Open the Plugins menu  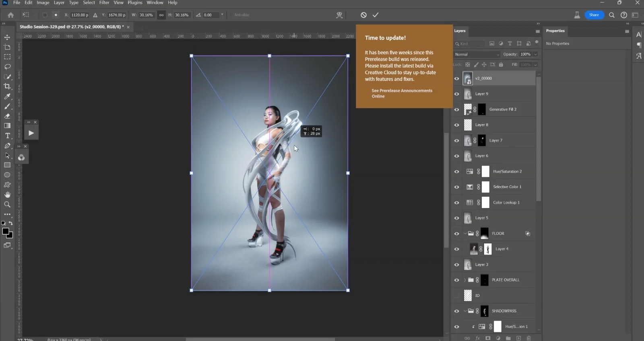click(x=135, y=2)
